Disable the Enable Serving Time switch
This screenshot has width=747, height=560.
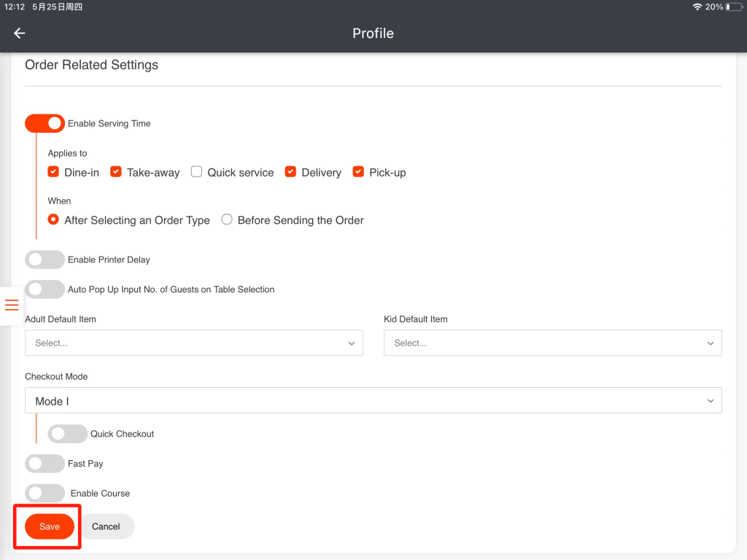[44, 123]
